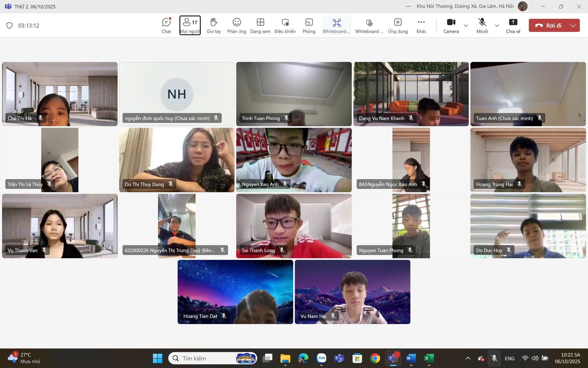
Task: Select Nguyen Bao Anh video tile
Action: click(294, 160)
